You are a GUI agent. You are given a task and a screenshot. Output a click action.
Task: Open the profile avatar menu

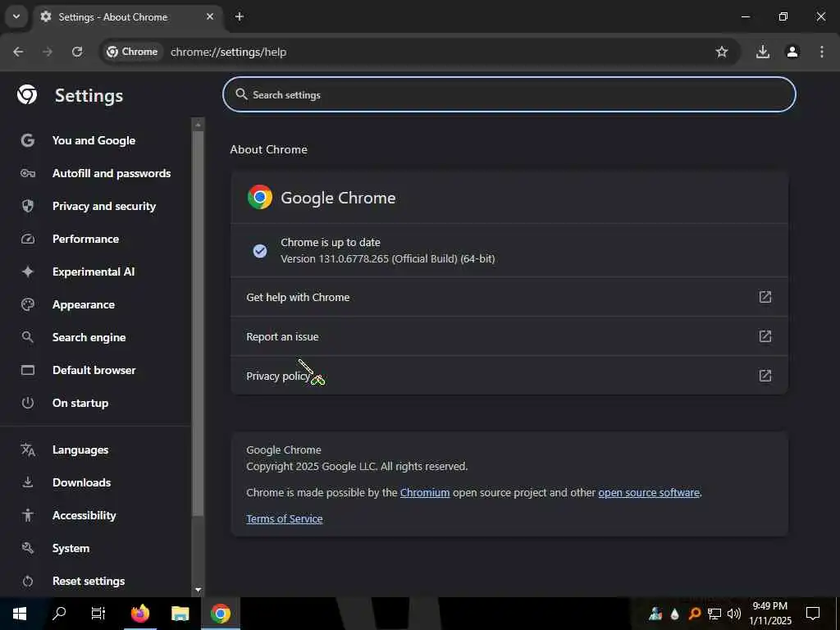pyautogui.click(x=792, y=52)
